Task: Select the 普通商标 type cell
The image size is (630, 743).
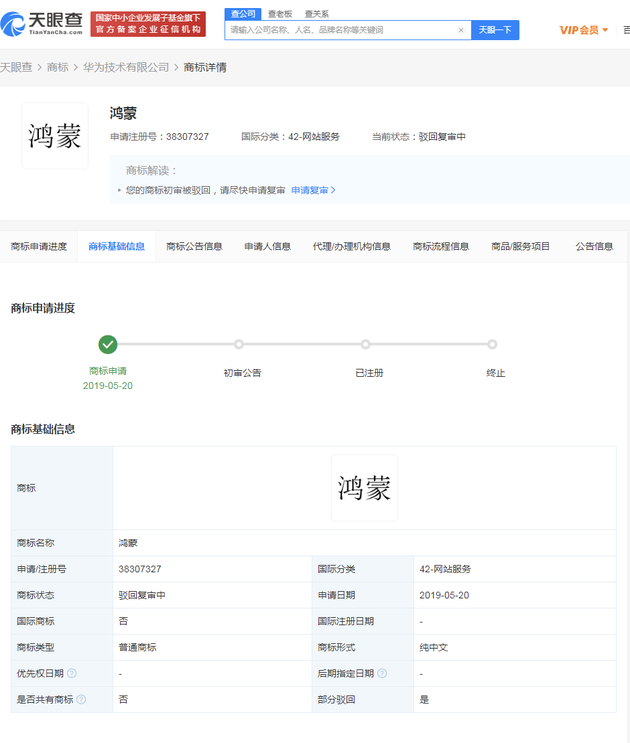Action: click(137, 647)
